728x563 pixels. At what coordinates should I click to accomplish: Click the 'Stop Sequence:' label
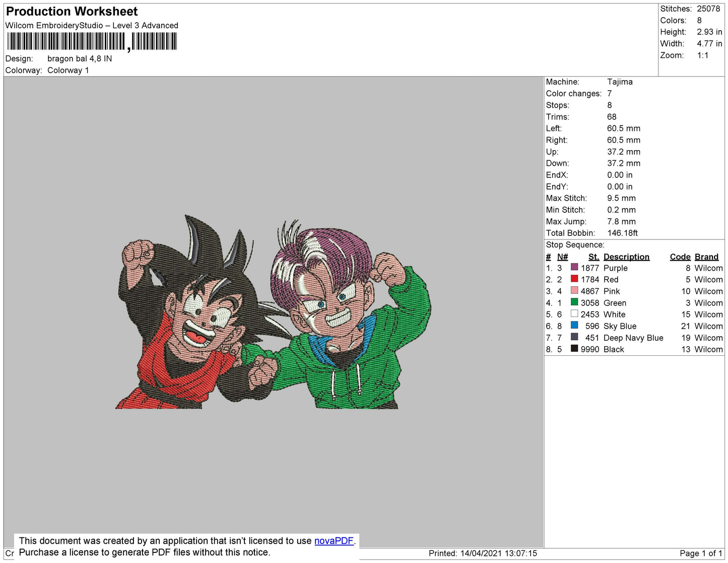coord(575,244)
